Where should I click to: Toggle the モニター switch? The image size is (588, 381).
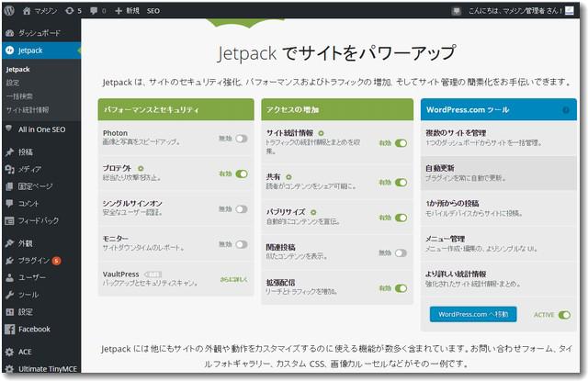(242, 244)
